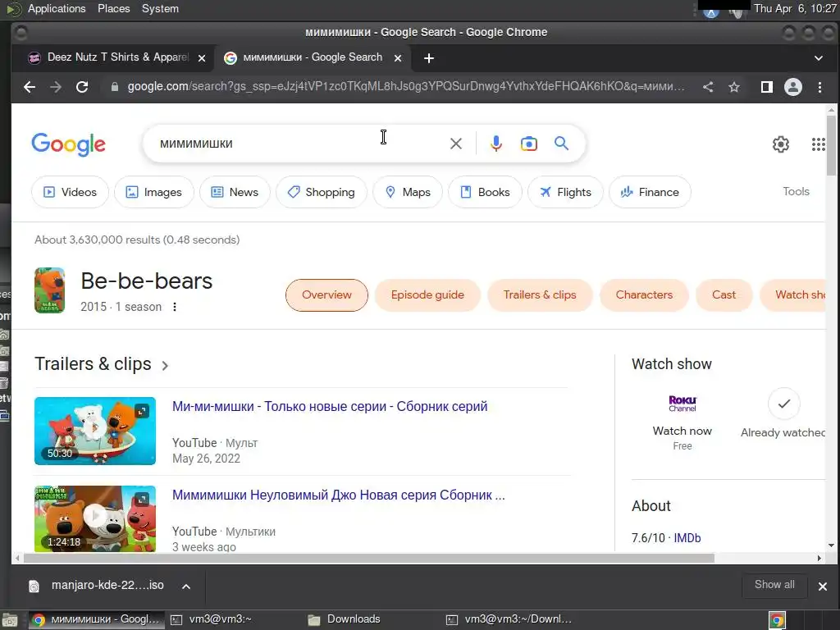The width and height of the screenshot is (840, 630).
Task: Filter results by Maps
Action: point(408,192)
